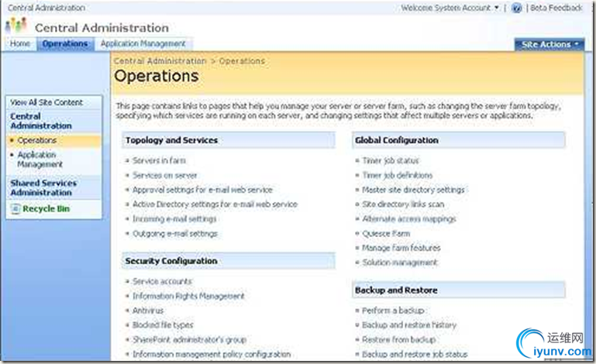Open Quiesce Farm link
Image resolution: width=596 pixels, height=364 pixels.
[x=386, y=233]
